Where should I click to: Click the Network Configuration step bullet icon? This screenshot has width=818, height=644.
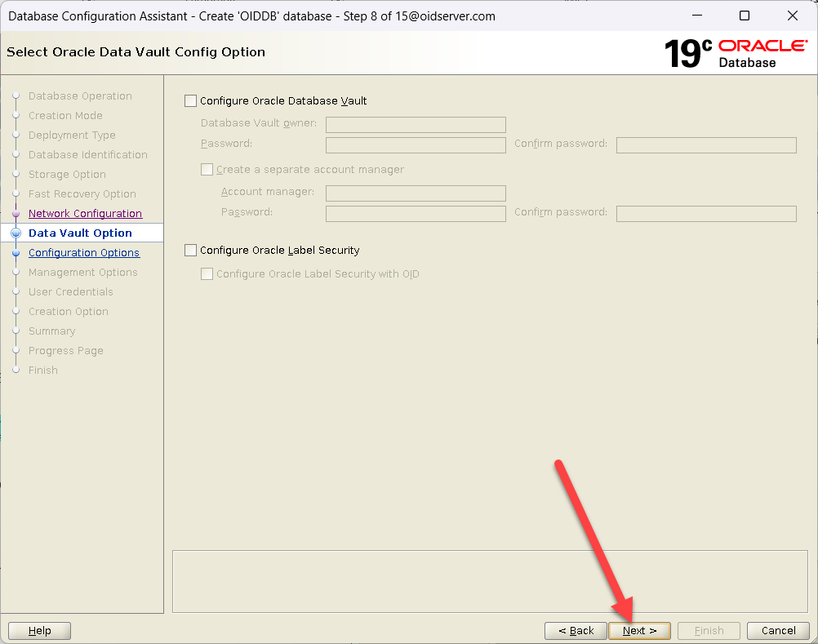pyautogui.click(x=16, y=214)
